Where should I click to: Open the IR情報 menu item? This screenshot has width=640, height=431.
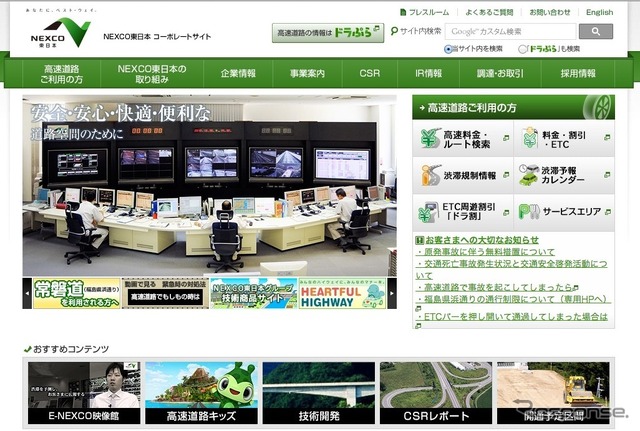click(x=428, y=73)
